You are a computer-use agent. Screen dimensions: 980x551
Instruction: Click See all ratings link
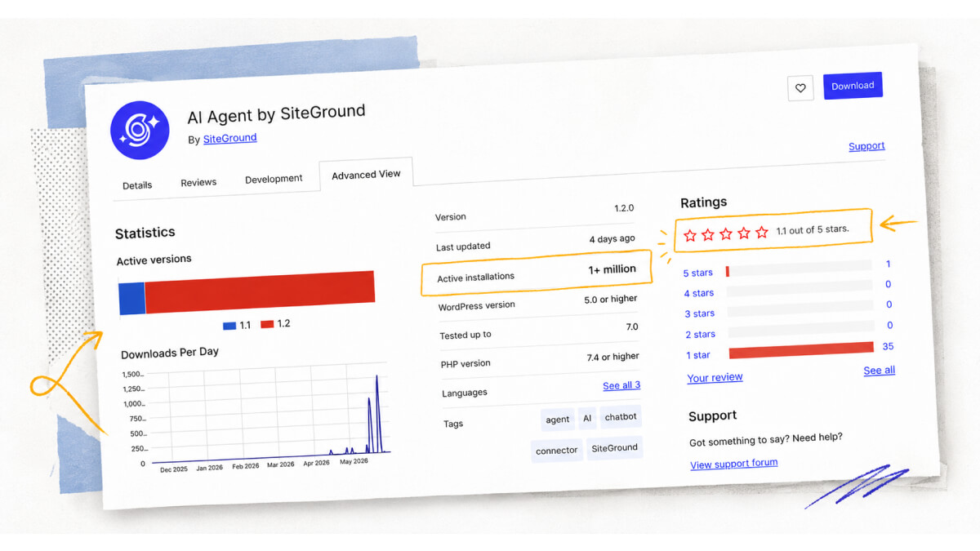tap(880, 371)
